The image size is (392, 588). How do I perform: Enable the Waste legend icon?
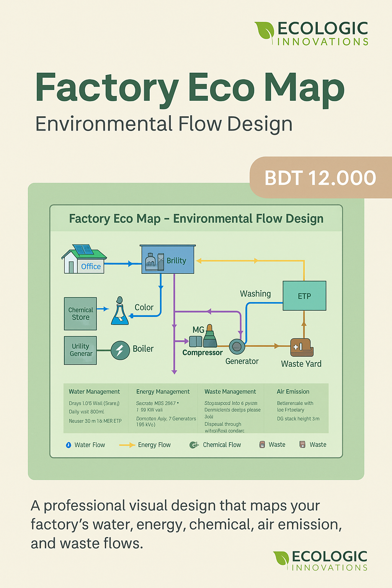tap(262, 445)
